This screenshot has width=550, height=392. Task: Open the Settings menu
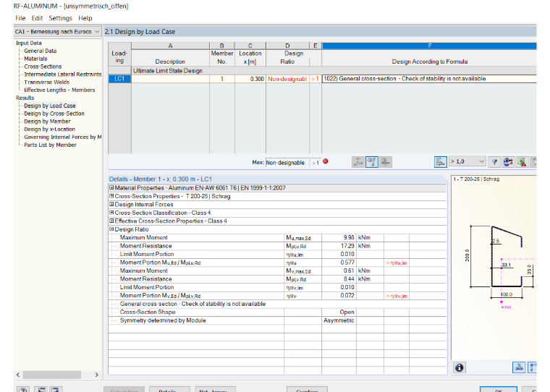click(60, 18)
